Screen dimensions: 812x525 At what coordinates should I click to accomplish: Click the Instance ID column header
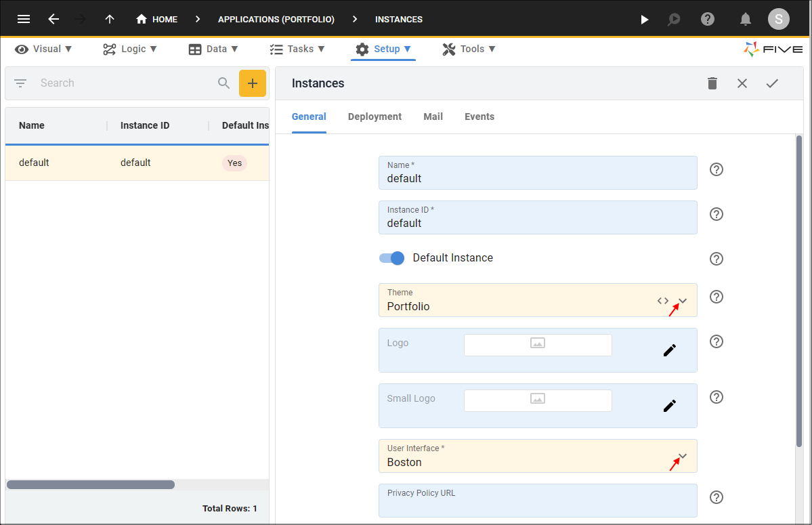(145, 126)
